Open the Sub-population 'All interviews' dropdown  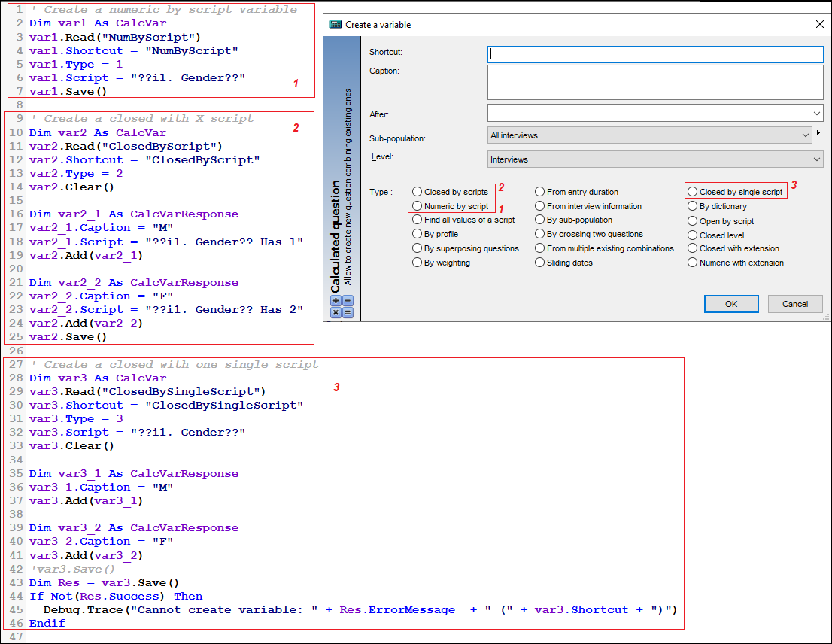(x=649, y=135)
